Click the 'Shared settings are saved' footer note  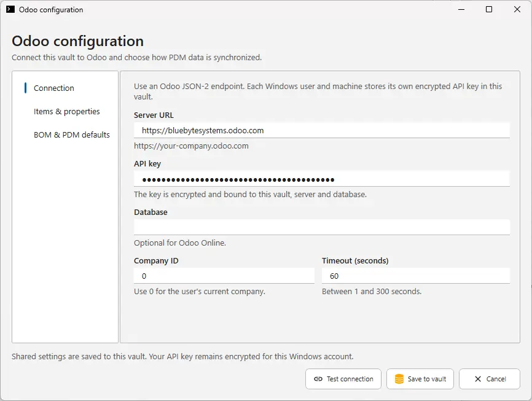coord(182,357)
